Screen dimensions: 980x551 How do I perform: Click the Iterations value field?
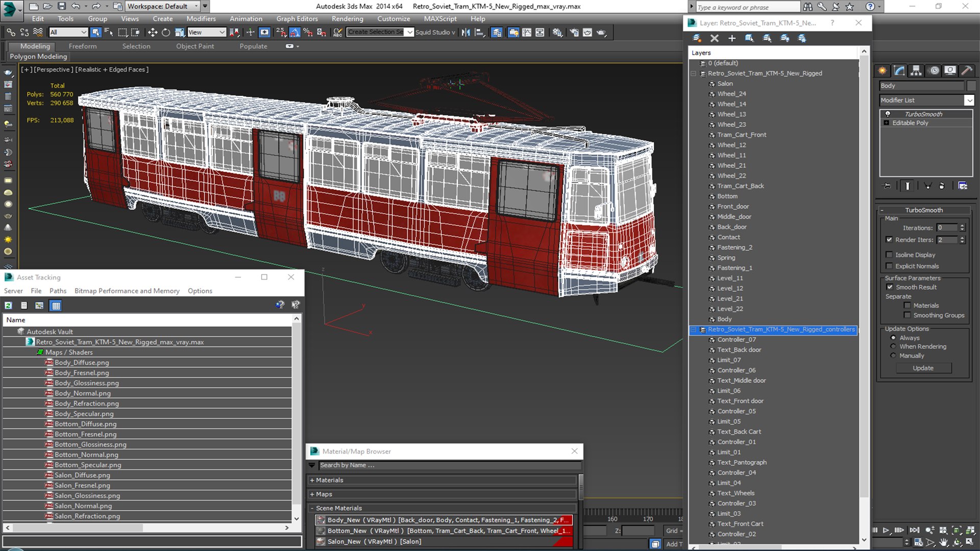947,228
